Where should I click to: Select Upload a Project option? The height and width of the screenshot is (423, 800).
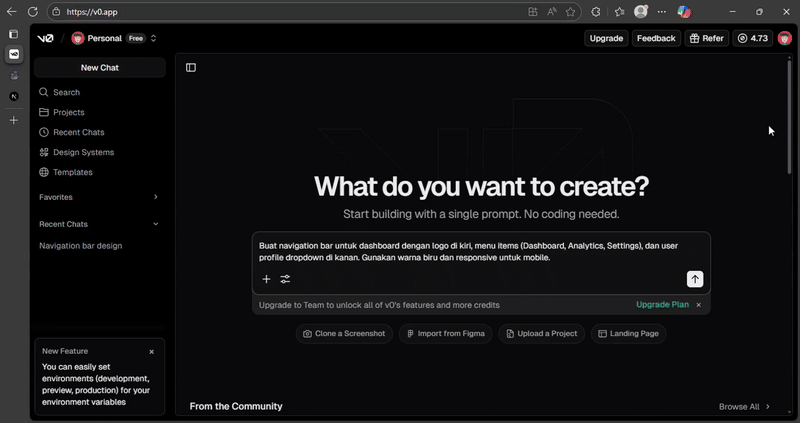(541, 334)
